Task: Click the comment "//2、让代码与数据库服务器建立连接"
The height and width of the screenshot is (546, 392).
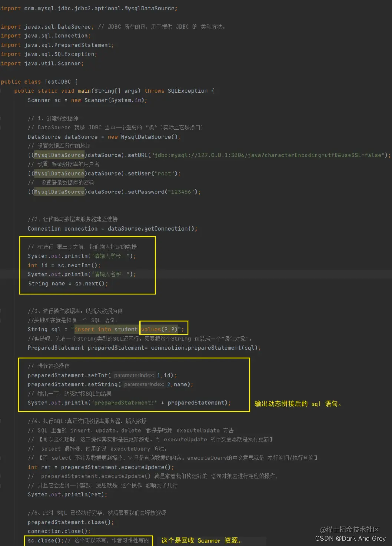Action: [x=73, y=219]
